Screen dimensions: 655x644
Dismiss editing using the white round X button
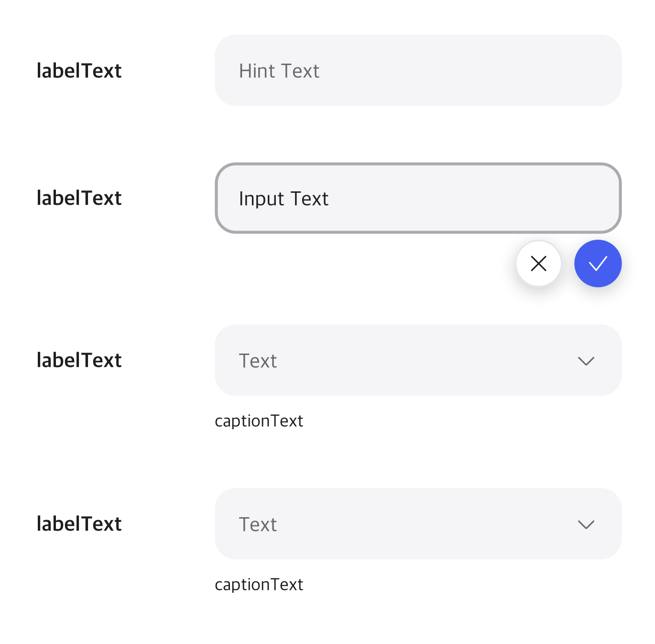click(x=538, y=264)
